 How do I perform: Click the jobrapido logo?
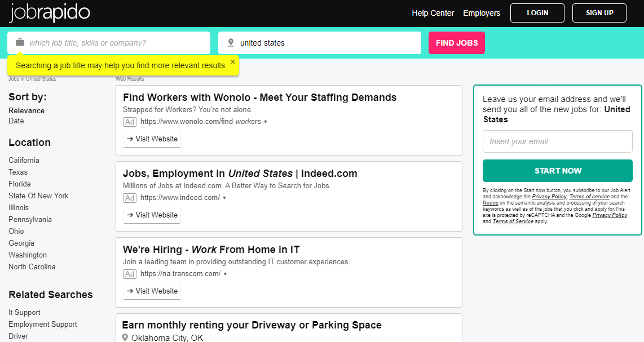(49, 12)
